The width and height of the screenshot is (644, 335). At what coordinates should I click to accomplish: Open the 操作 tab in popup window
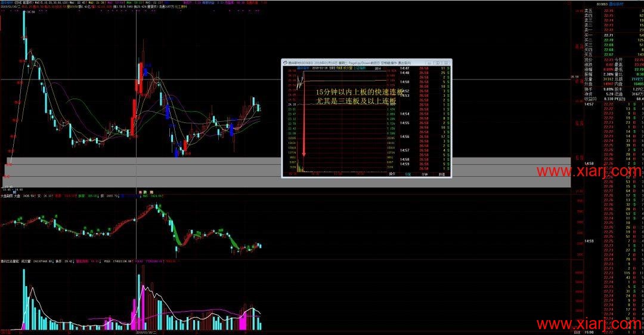(x=392, y=174)
